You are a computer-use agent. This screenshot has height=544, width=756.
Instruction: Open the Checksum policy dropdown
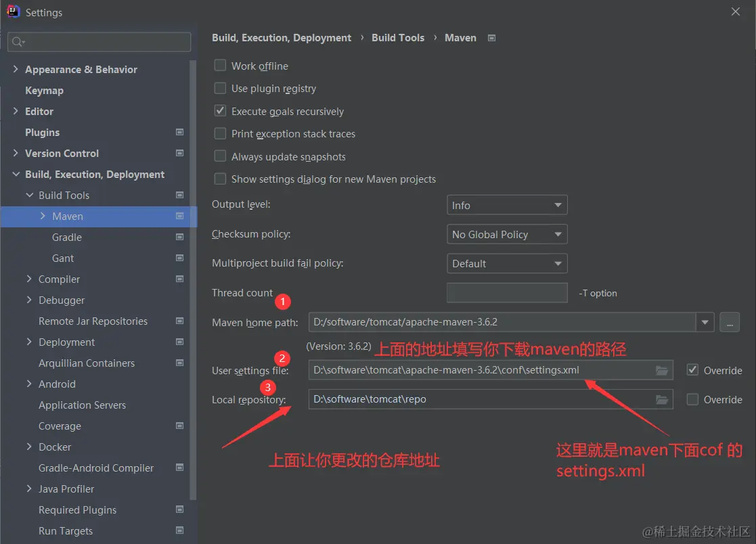click(x=507, y=234)
